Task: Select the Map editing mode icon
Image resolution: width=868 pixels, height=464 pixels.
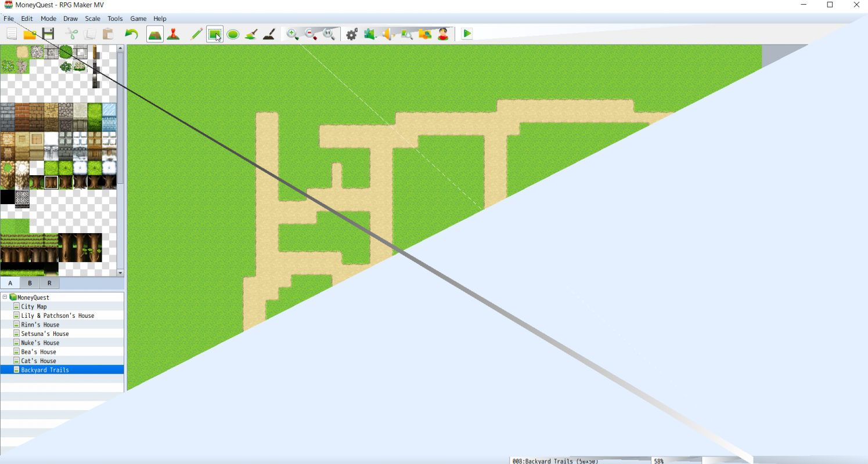Action: [154, 34]
